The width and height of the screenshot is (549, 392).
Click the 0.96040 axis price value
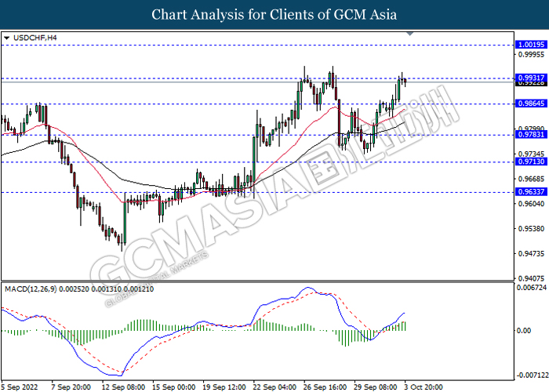531,204
